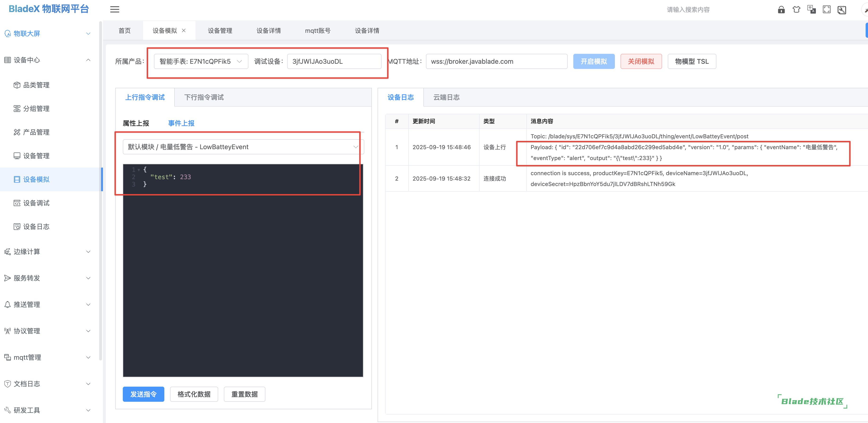Click the 开启模拟 button

(x=594, y=61)
